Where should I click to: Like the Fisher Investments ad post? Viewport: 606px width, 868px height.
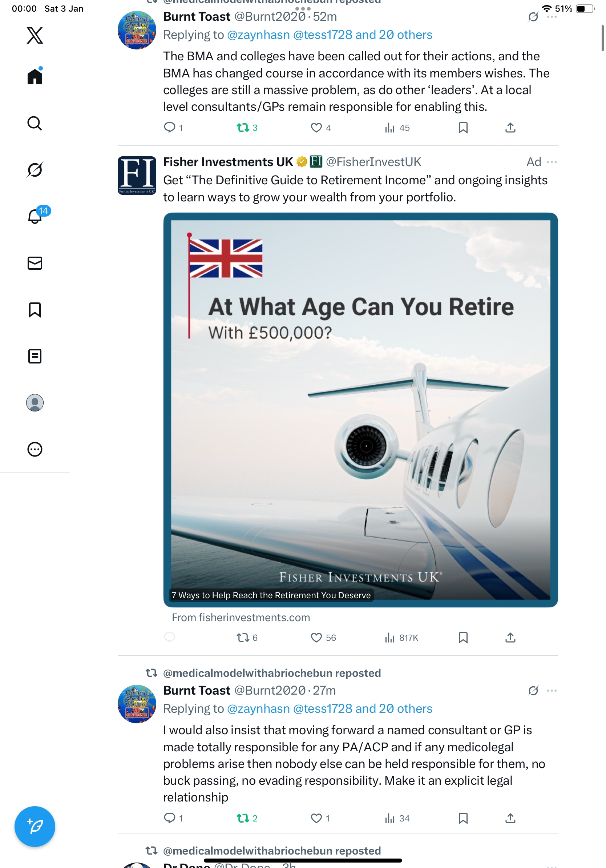tap(316, 638)
